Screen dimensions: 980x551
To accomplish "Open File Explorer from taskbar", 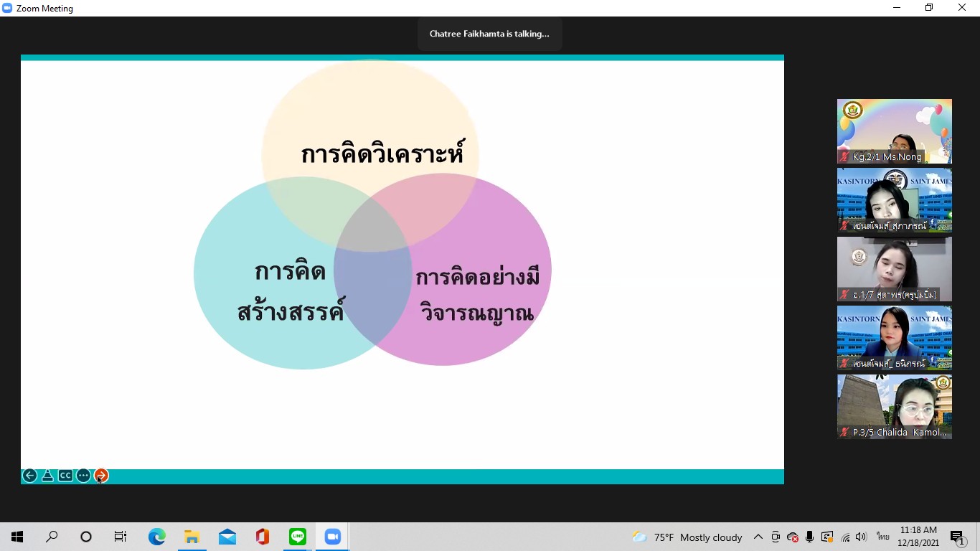I will [192, 537].
